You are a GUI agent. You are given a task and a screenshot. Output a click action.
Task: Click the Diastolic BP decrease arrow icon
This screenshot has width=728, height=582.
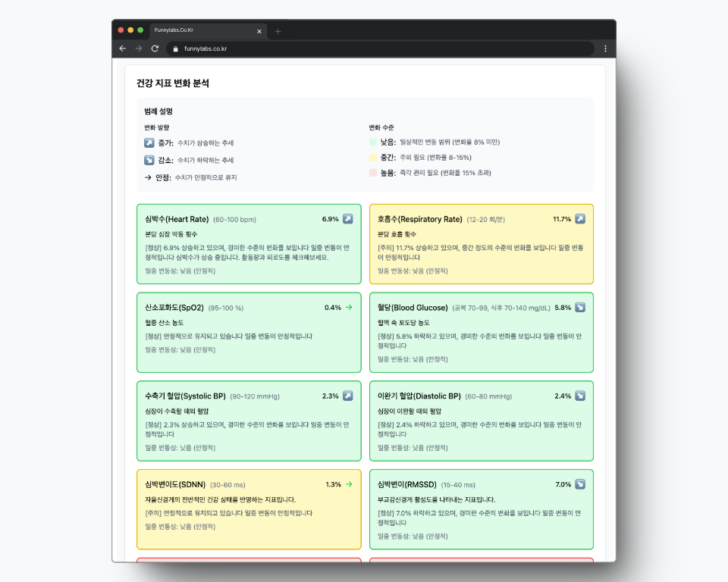580,396
